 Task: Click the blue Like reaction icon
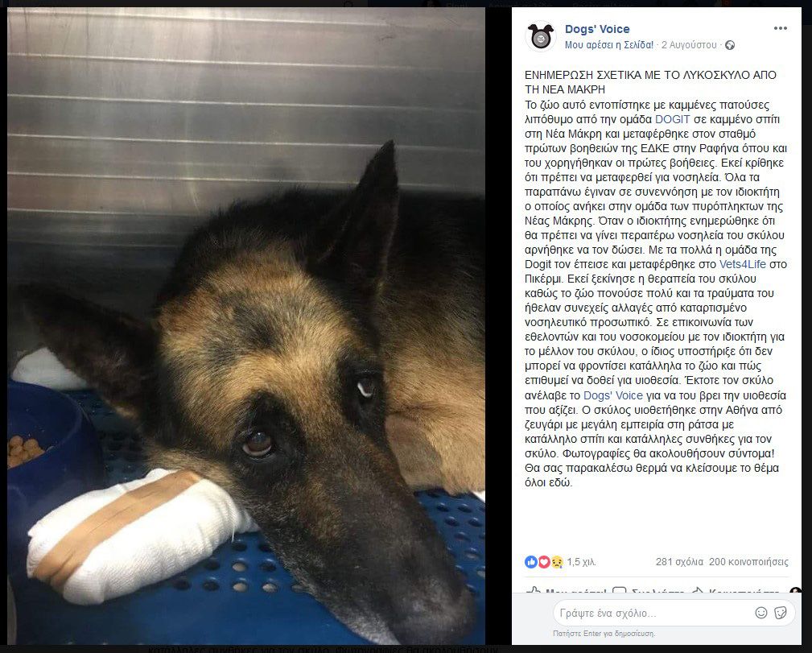[x=531, y=562]
